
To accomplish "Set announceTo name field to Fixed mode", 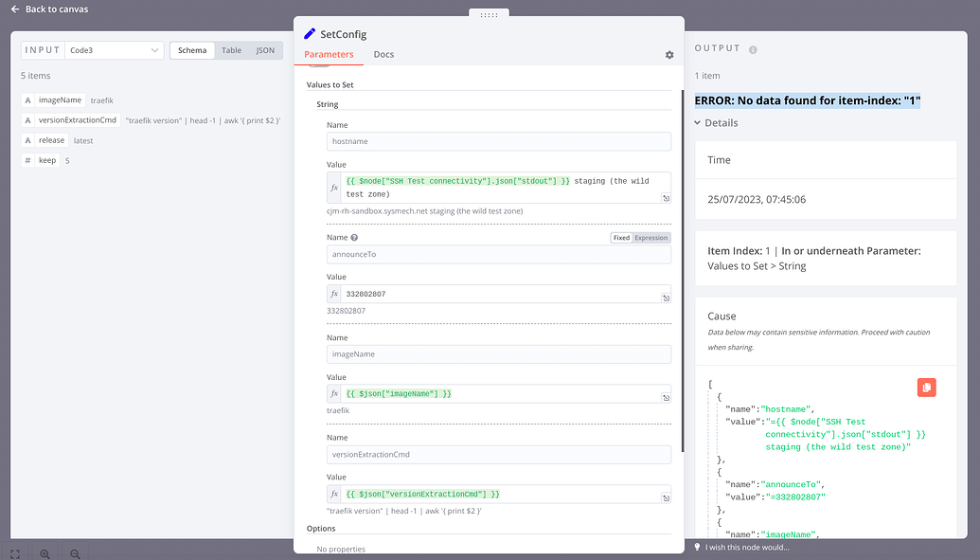I will (x=621, y=238).
